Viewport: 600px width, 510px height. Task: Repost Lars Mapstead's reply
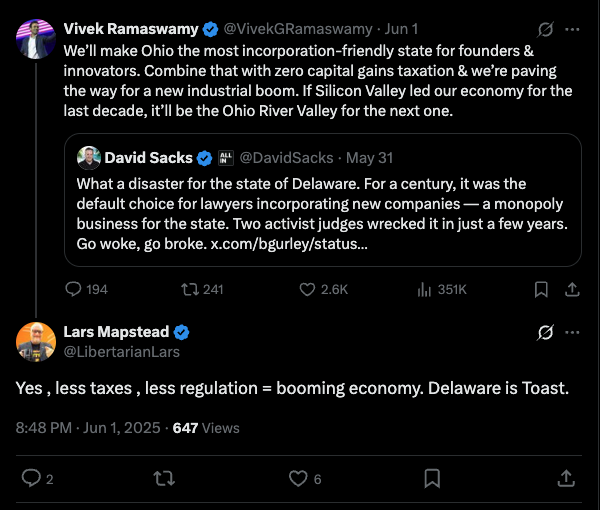click(x=164, y=478)
